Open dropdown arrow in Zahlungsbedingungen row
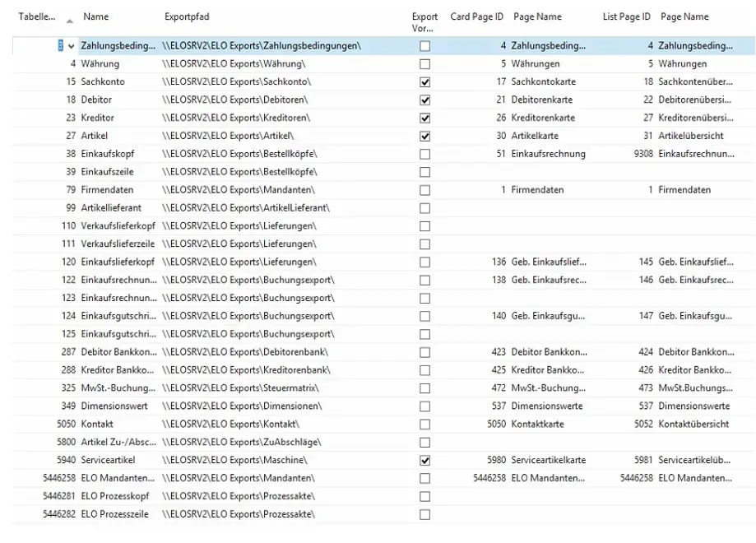Viewport: 756px width, 543px height. (x=72, y=46)
